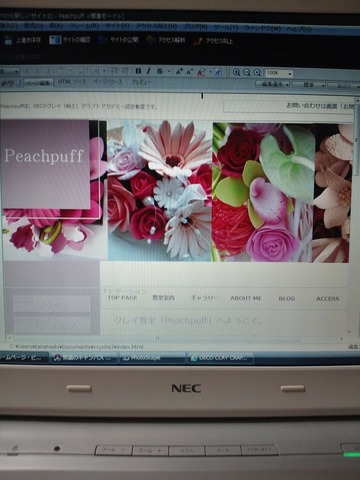The width and height of the screenshot is (360, 480).
Task: Switch to キャンバス taskbar button
Action: coord(84,358)
